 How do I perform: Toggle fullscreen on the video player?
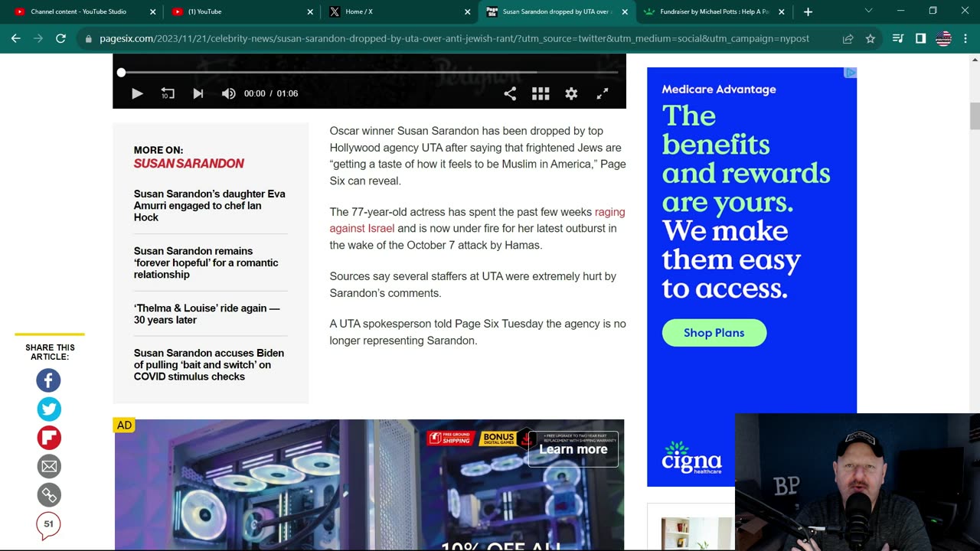click(603, 93)
